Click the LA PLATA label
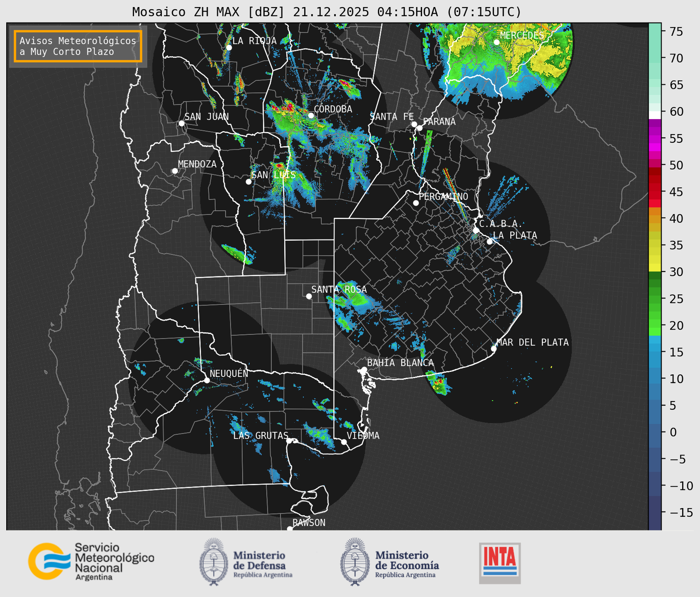700x597 pixels. click(515, 235)
